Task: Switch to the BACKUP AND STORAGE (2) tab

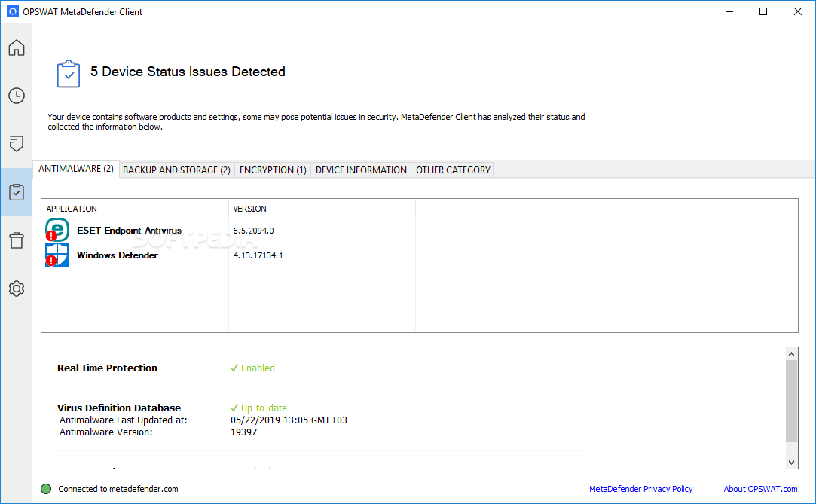Action: click(x=176, y=170)
